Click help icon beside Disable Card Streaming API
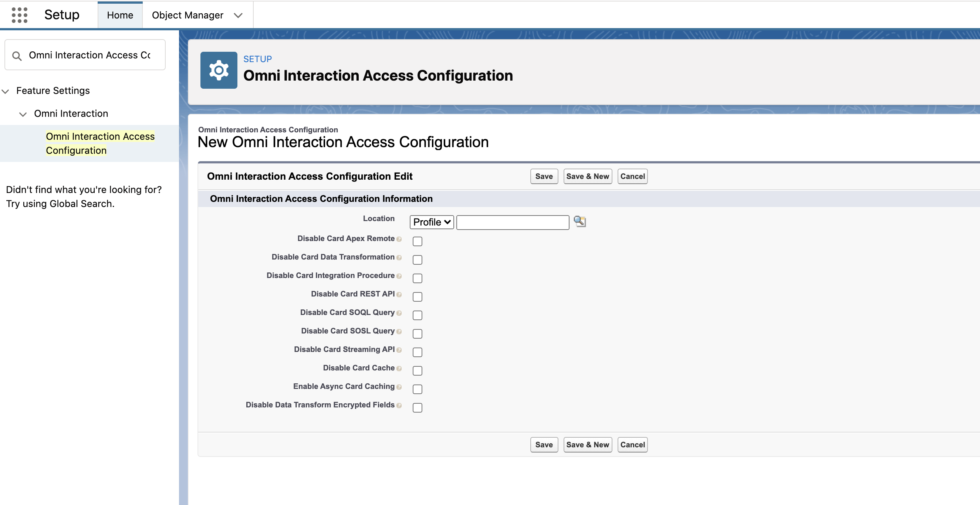Screen dimensions: 980x505 tap(399, 350)
